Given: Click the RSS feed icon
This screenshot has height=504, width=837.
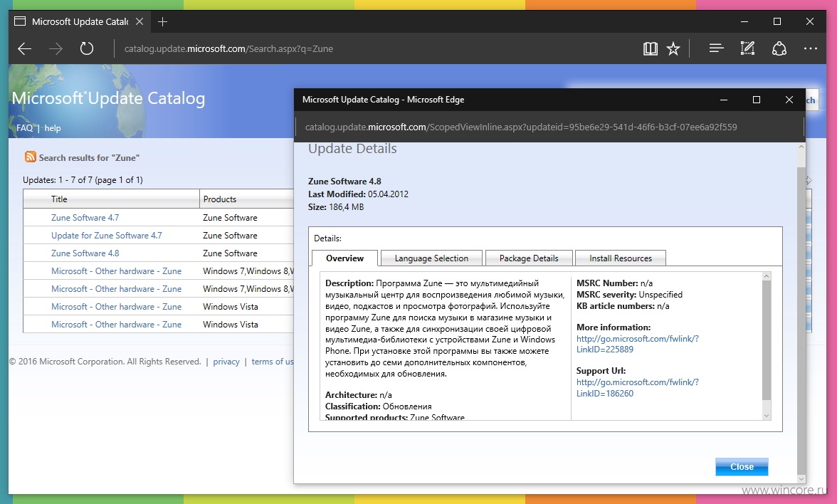Looking at the screenshot, I should (31, 157).
